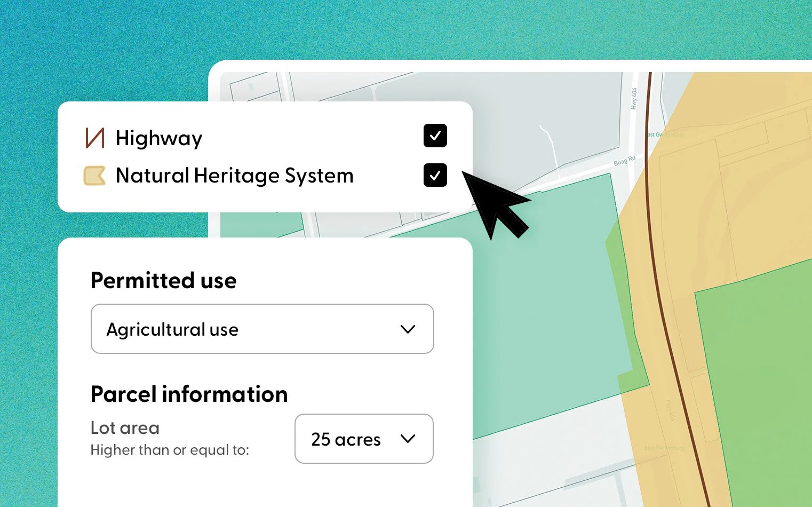Click the Highway layer line icon

94,138
